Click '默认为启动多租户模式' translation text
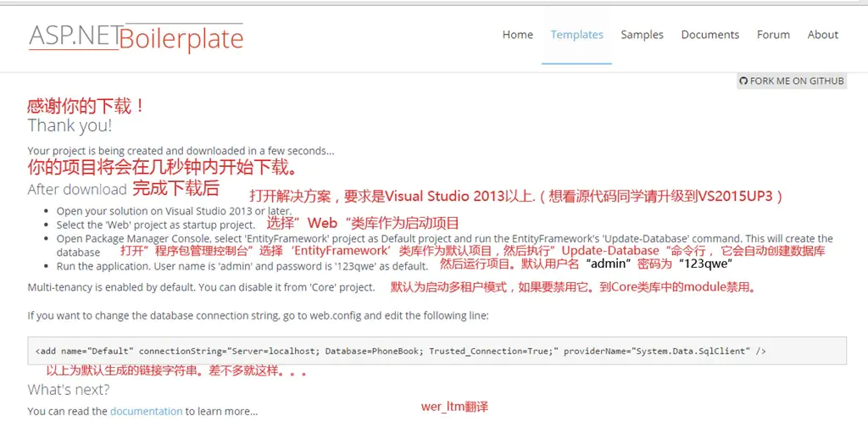The height and width of the screenshot is (444, 868). coord(573,287)
